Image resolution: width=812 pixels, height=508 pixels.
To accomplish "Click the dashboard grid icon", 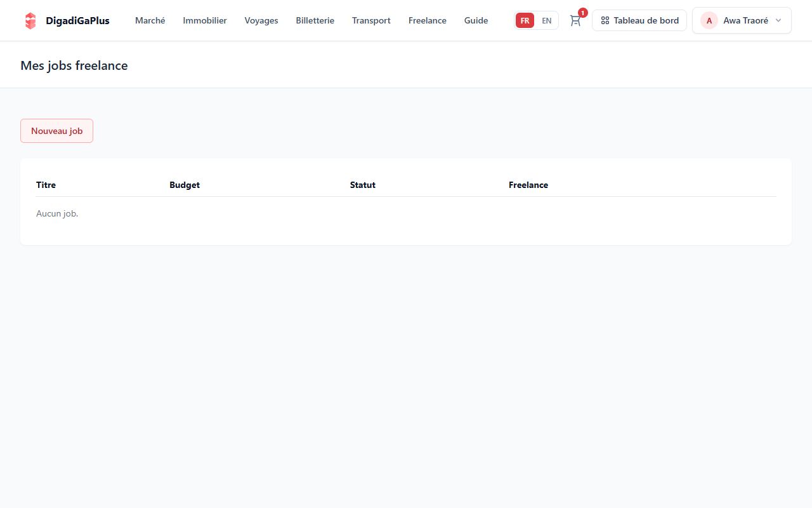I will click(605, 20).
